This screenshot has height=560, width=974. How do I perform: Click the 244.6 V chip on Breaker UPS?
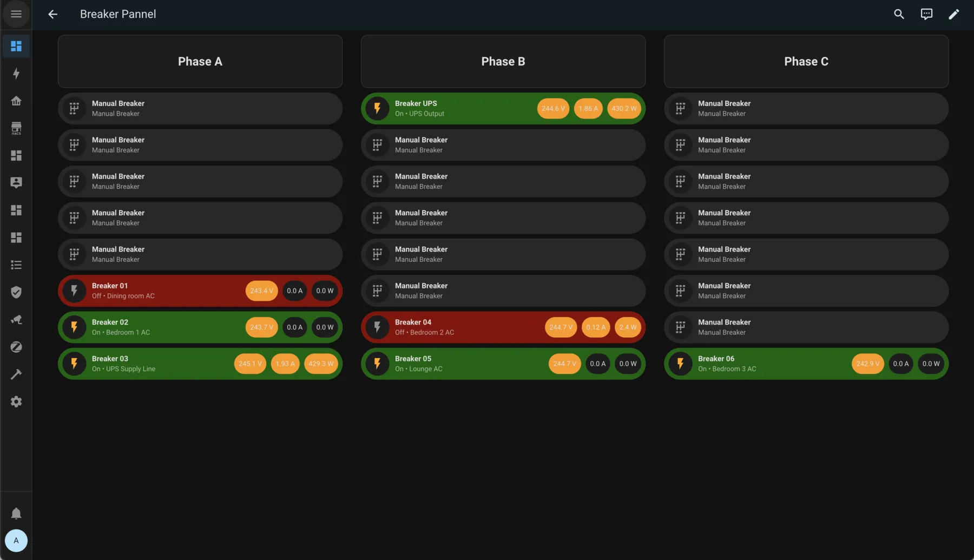[x=553, y=108]
